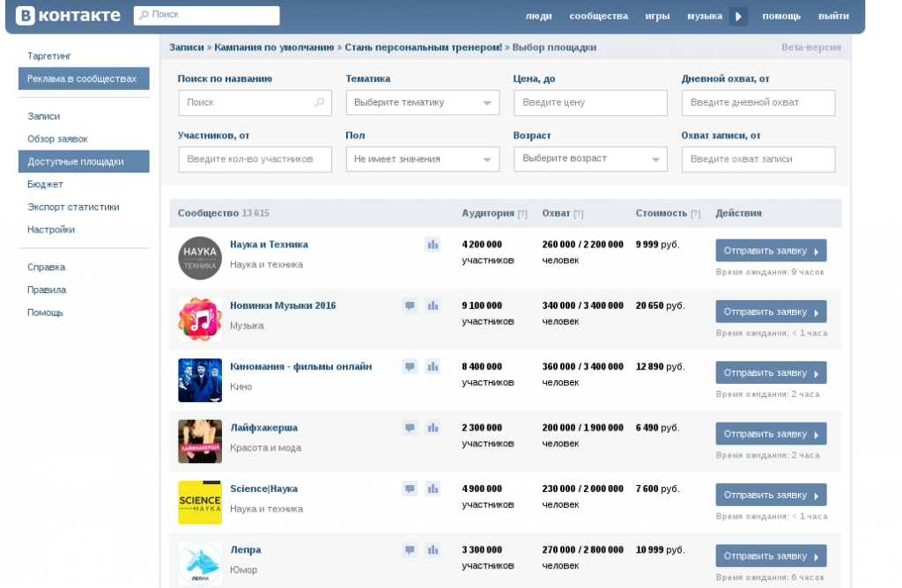Open Настройки in sidebar
The height and width of the screenshot is (588, 902).
coord(50,230)
